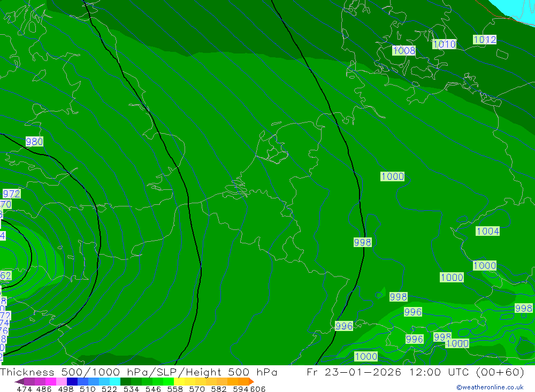Click the legend value 534
Image resolution: width=535 pixels, height=392 pixels.
[x=131, y=389]
